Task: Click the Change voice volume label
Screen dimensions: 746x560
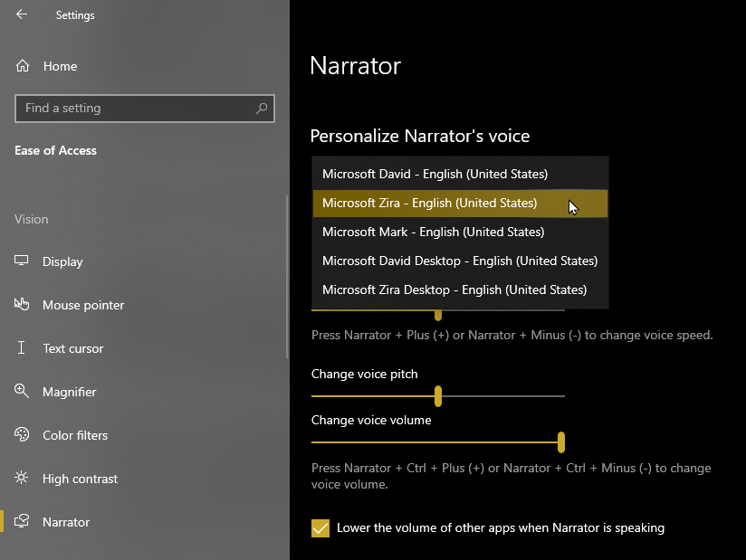Action: (x=371, y=421)
